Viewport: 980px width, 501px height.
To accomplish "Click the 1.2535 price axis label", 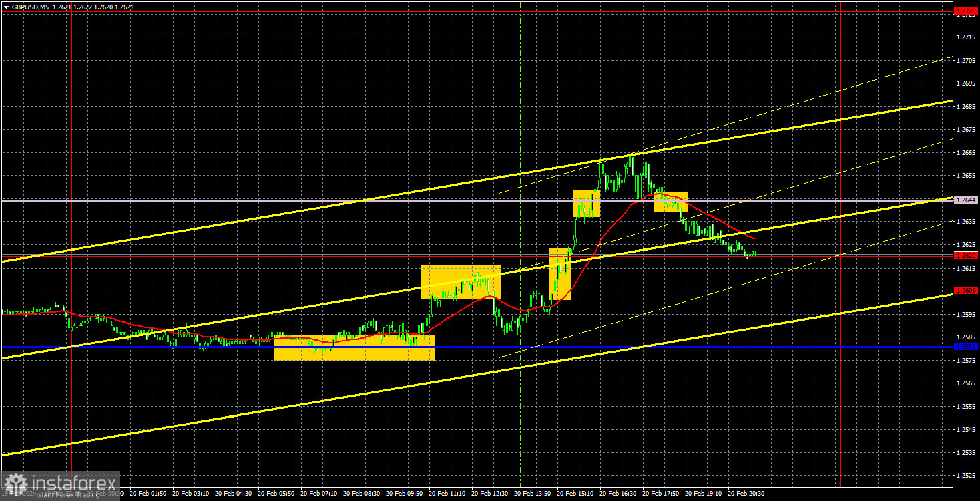I will tap(966, 452).
